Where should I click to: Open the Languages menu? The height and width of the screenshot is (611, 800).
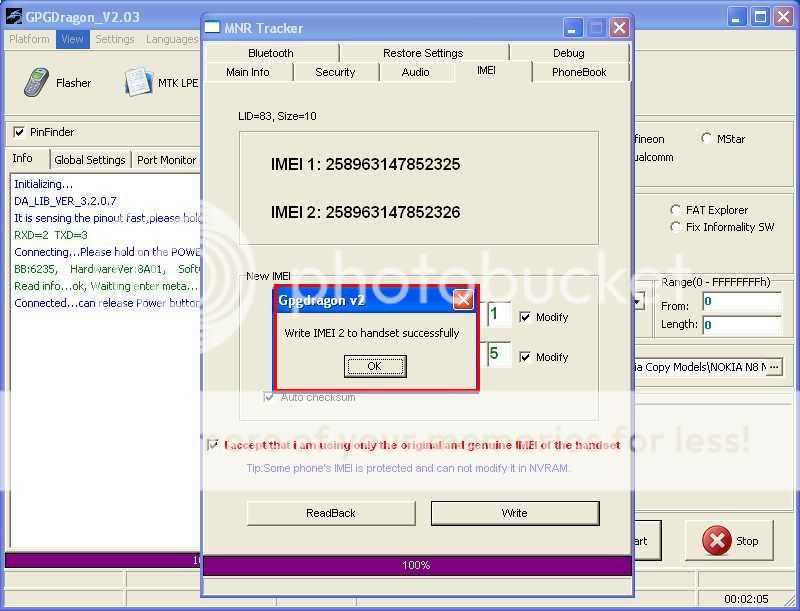pos(172,39)
